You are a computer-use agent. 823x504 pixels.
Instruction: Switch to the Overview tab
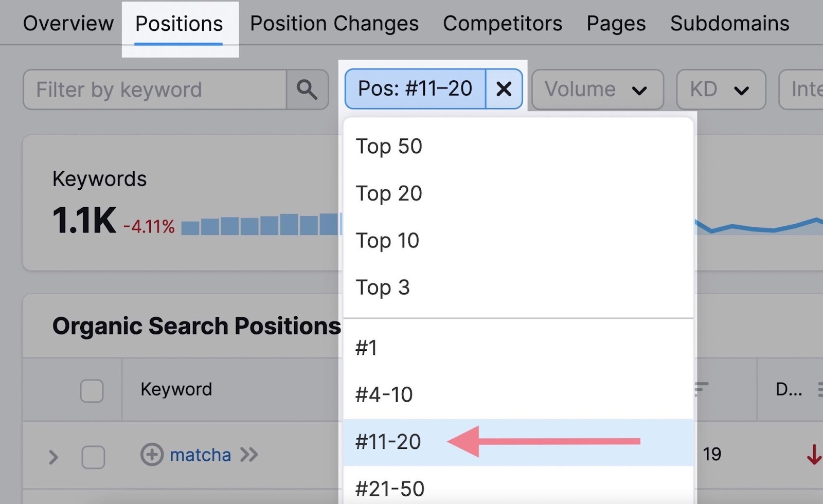coord(68,23)
